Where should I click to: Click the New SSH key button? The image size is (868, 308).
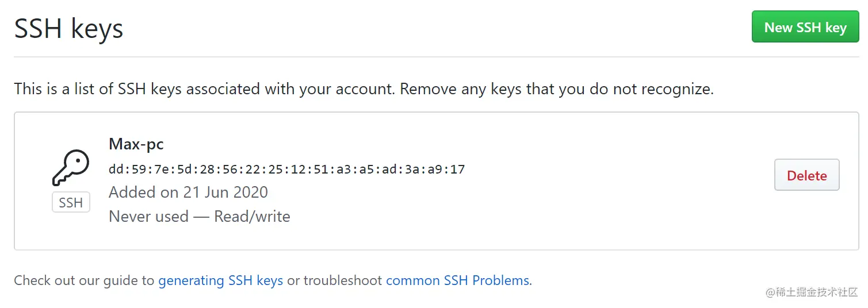point(805,28)
